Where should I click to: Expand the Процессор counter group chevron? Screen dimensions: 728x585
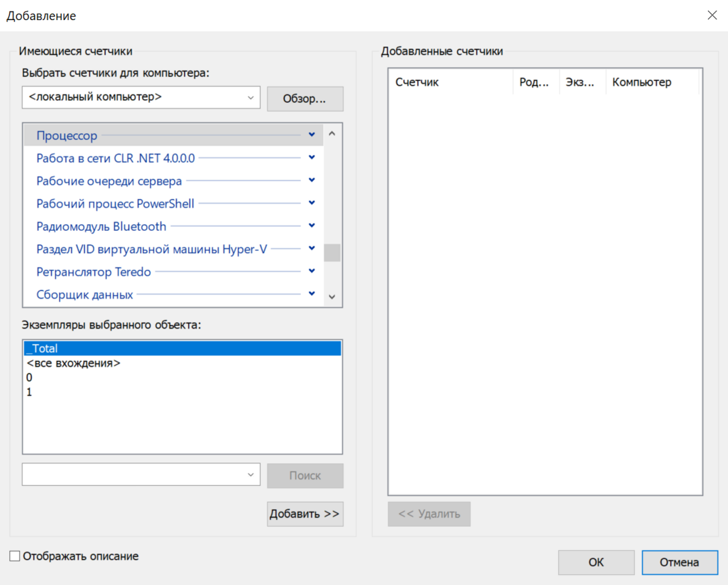312,135
